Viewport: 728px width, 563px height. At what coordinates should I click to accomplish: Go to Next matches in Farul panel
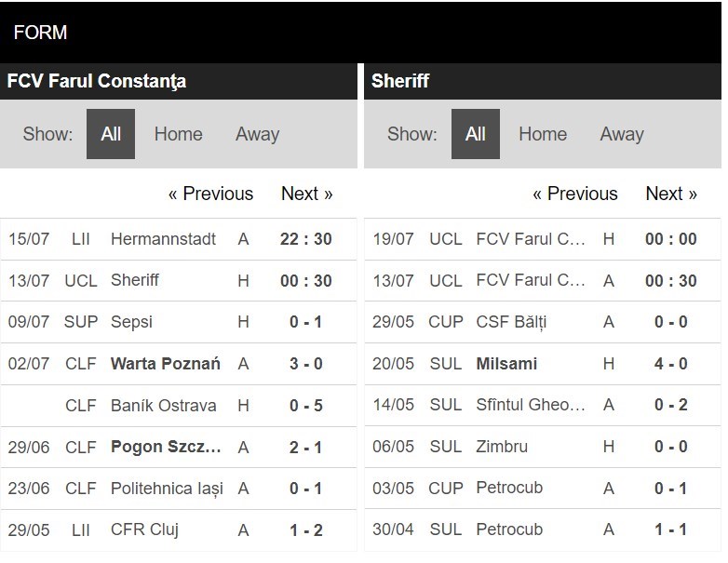pyautogui.click(x=307, y=194)
